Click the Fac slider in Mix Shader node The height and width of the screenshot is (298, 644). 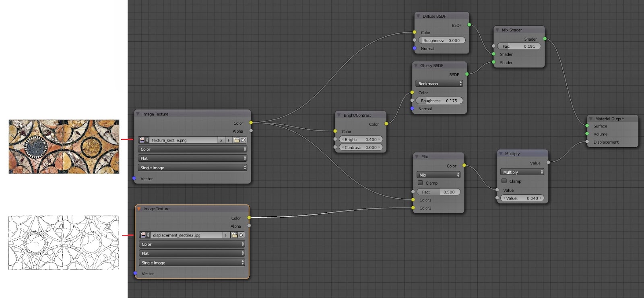point(518,46)
